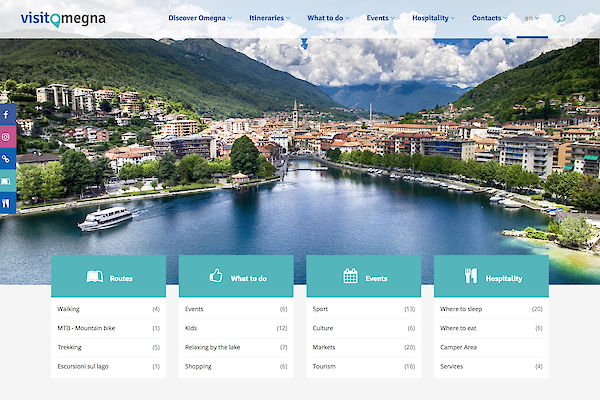The image size is (600, 400).
Task: Click the Facebook icon in the sidebar
Action: pos(6,115)
